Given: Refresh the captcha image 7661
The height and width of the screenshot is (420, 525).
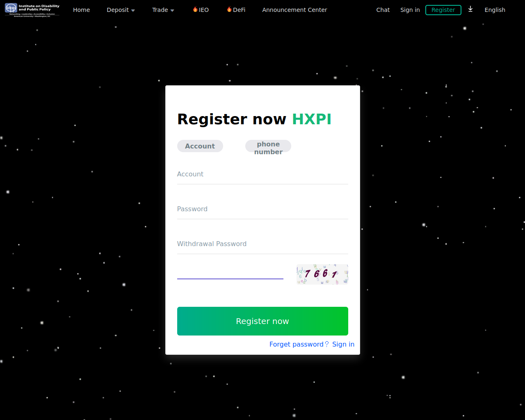Looking at the screenshot, I should 322,274.
